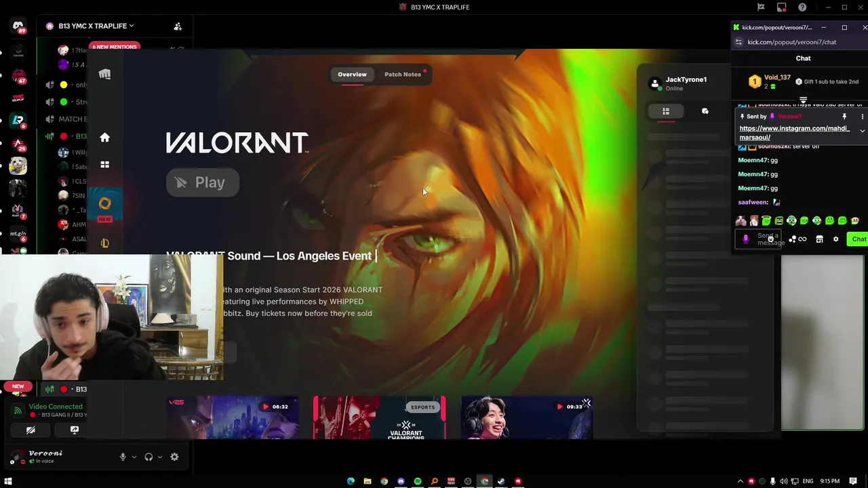Open the pinned Instagram link
The width and height of the screenshot is (868, 488).
[x=795, y=133]
